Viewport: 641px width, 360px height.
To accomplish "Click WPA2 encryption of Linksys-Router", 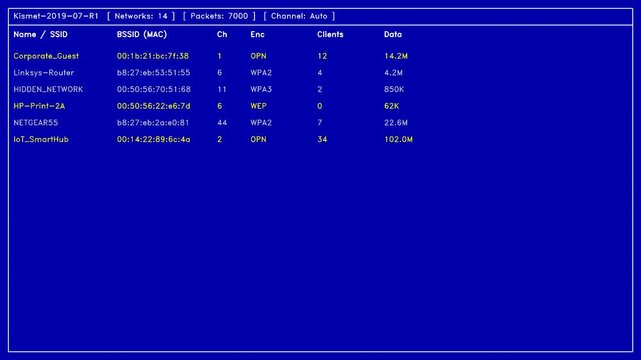I will [x=261, y=73].
